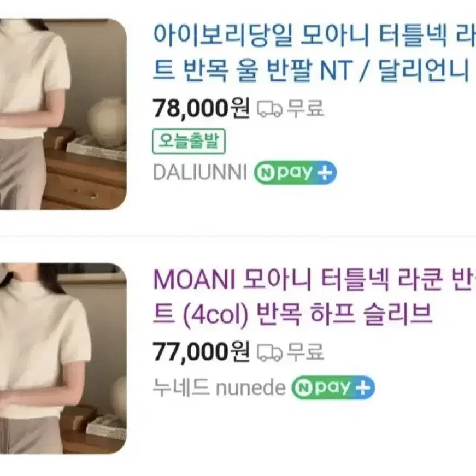Image resolution: width=476 pixels, height=476 pixels.
Task: Open the 아이보리당일 모아니 터틀넥 product title
Action: (x=314, y=53)
